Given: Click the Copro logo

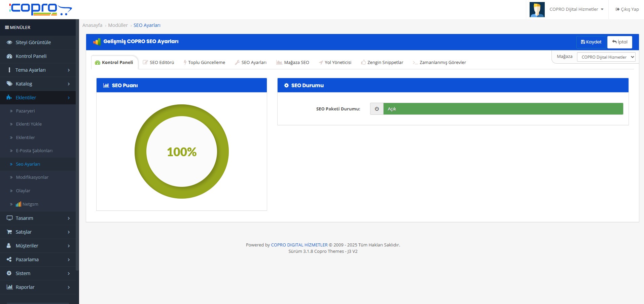Looking at the screenshot, I should (x=40, y=9).
